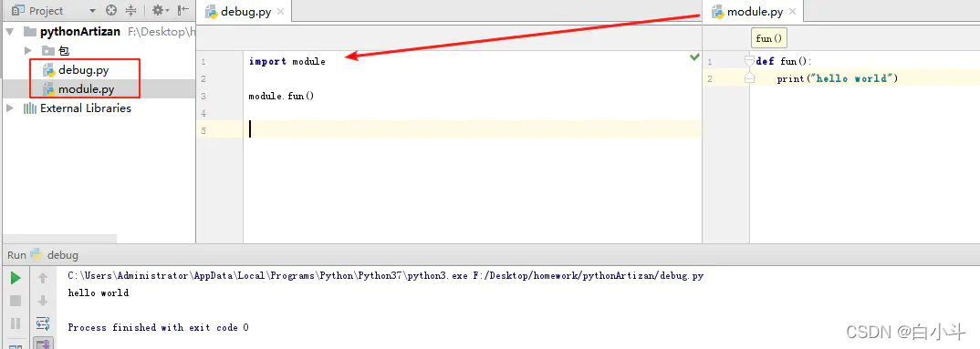Viewport: 980px width, 349px height.
Task: Click the Stop process square button
Action: pos(16,301)
